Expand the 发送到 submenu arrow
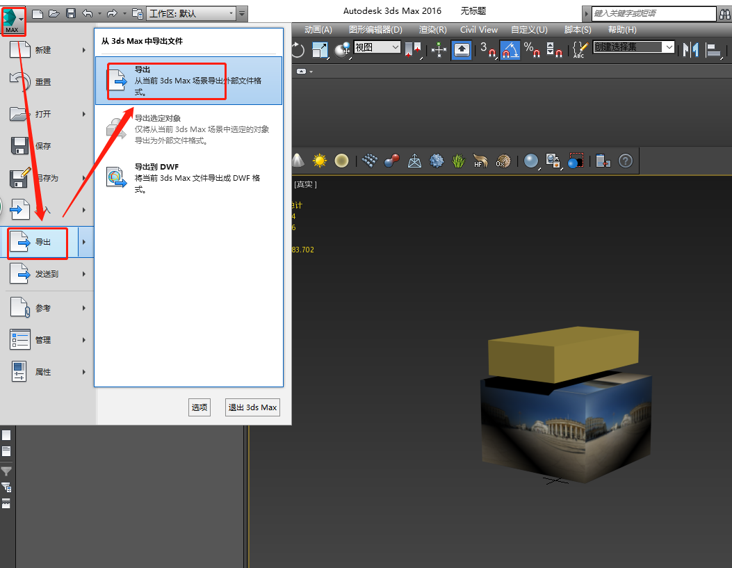Screen dimensions: 732x568 (84, 274)
